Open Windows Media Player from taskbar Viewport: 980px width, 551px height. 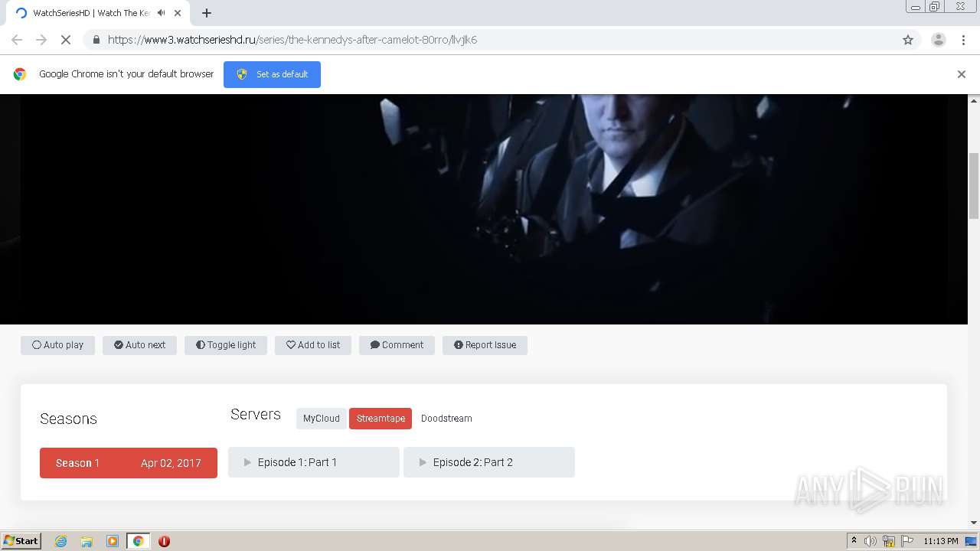point(113,541)
